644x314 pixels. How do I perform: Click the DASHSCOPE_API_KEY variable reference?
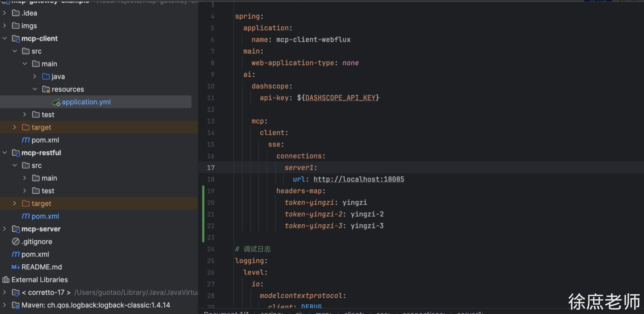point(340,98)
